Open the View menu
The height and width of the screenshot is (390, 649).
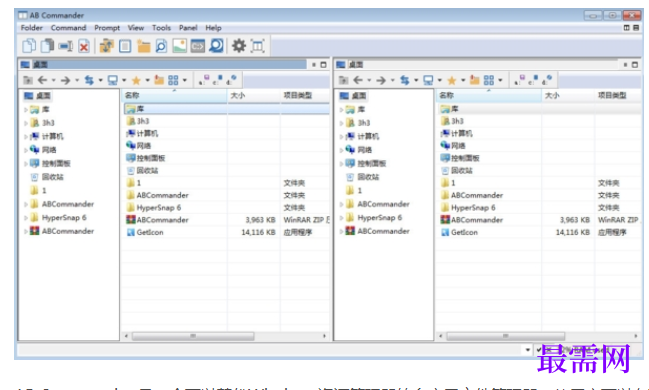tap(136, 28)
